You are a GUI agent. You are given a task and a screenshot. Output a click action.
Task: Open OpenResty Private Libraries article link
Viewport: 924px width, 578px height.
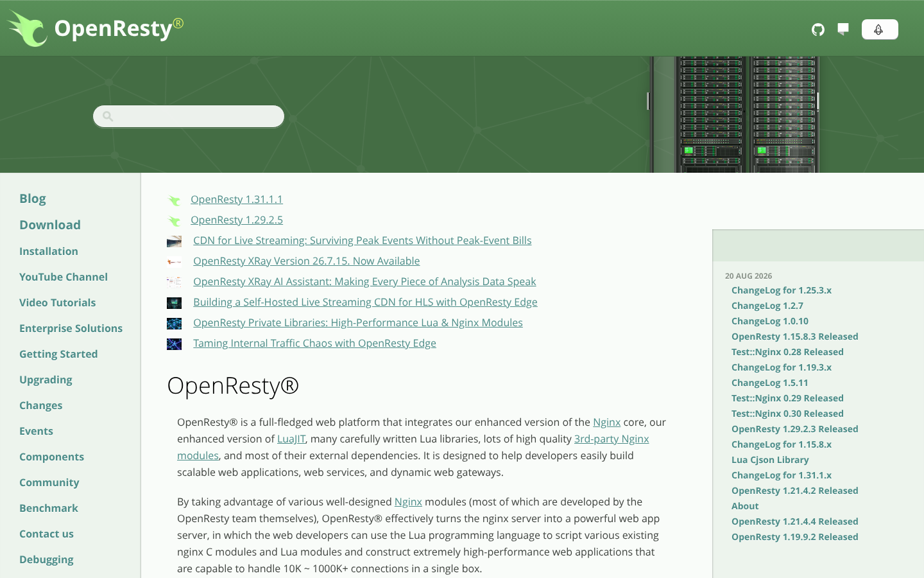click(x=358, y=322)
